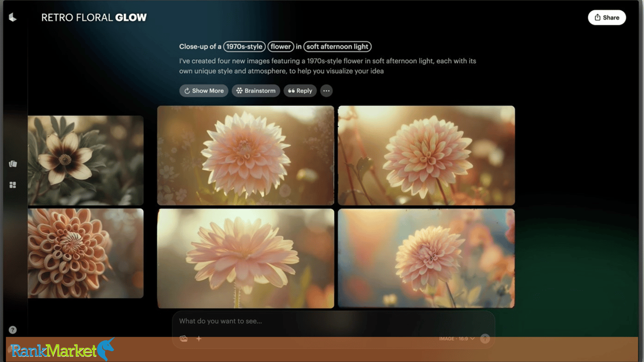Open the boards icon in the left sidebar
The image size is (644, 362).
point(13,164)
